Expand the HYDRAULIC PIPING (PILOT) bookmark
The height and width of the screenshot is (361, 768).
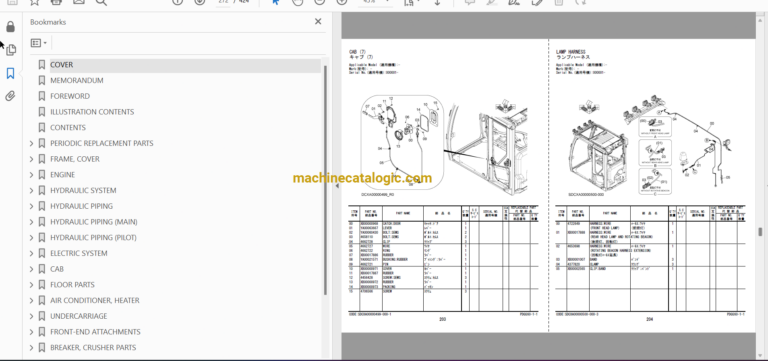(31, 238)
